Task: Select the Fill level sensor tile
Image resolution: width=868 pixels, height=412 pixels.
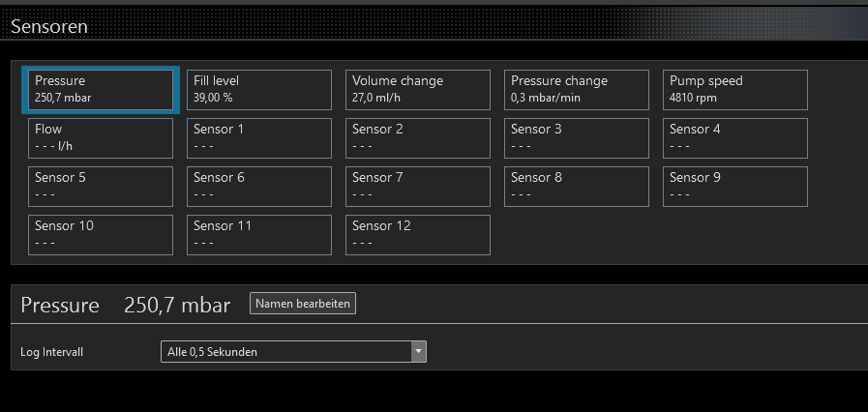Action: tap(259, 89)
